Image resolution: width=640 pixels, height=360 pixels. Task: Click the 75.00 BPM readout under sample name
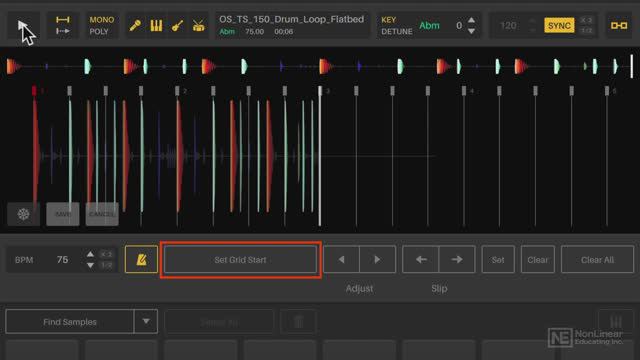pyautogui.click(x=255, y=31)
